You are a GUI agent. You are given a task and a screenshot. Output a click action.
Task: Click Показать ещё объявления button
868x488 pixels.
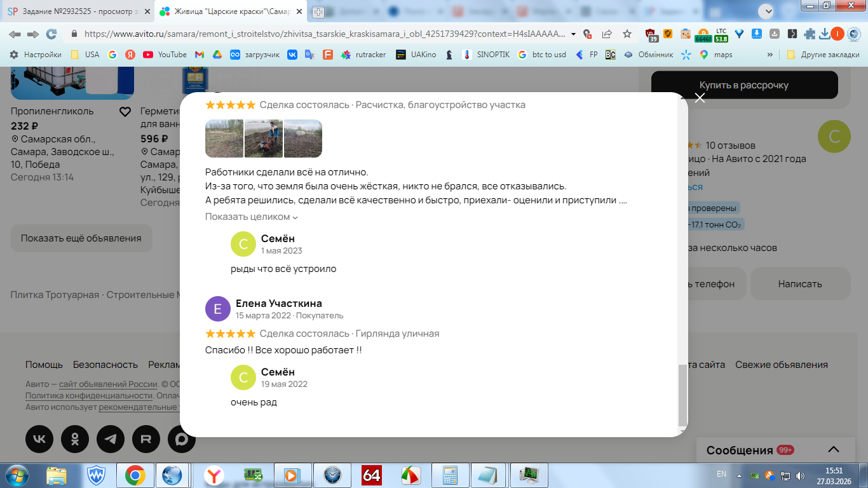coord(81,238)
